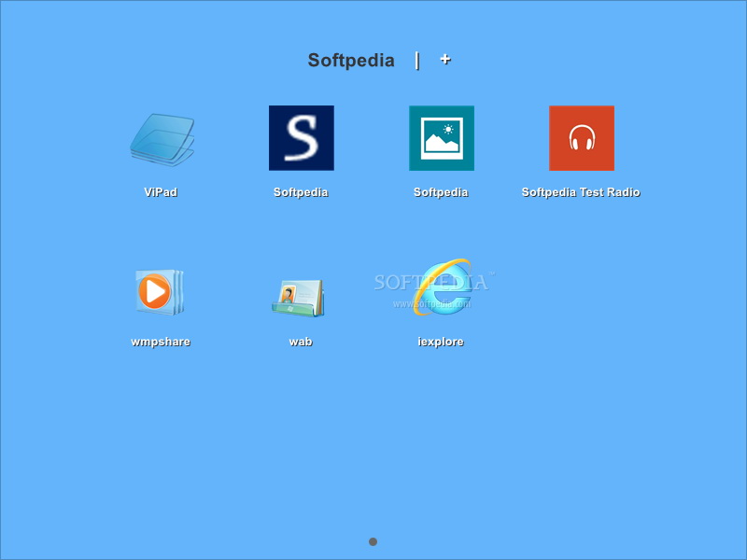The height and width of the screenshot is (560, 747).
Task: Select the Softpedia tab at top
Action: [351, 61]
